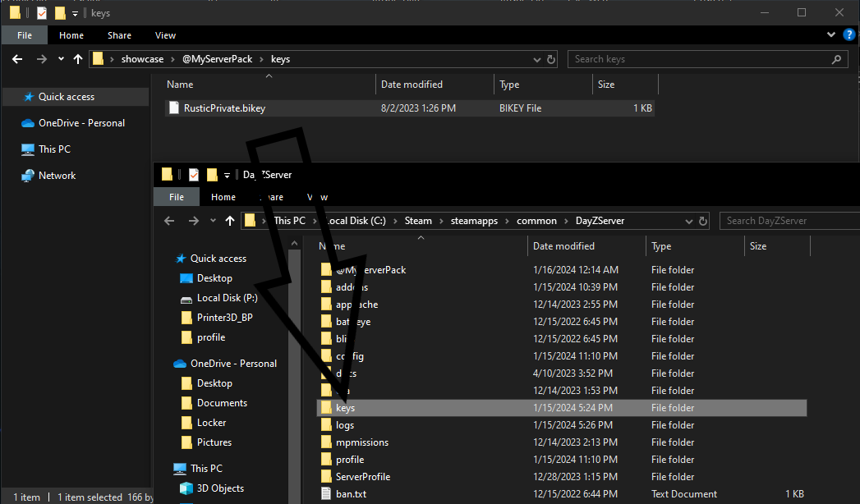The height and width of the screenshot is (504, 860).
Task: Click the steamapps breadcrumb in the address bar
Action: pyautogui.click(x=478, y=221)
